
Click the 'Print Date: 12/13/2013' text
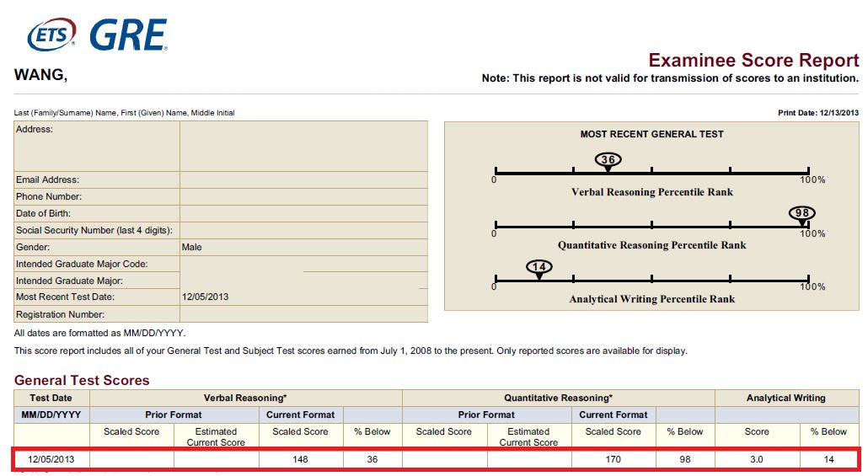tap(818, 112)
